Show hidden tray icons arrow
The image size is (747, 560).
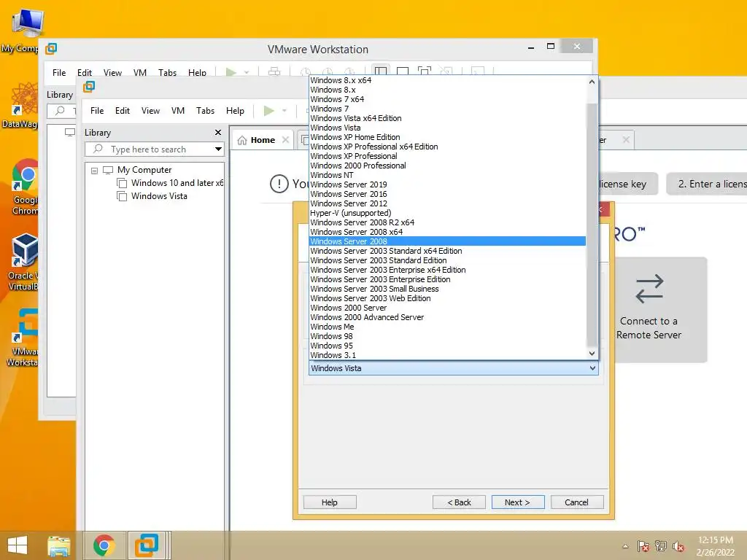pos(625,546)
